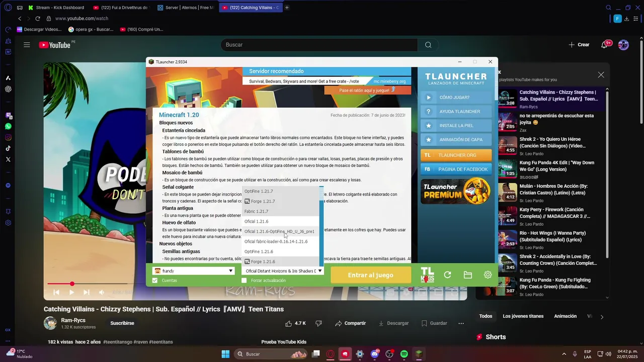The image size is (644, 362).
Task: Click the YouTube Buscar search field
Action: [319, 45]
